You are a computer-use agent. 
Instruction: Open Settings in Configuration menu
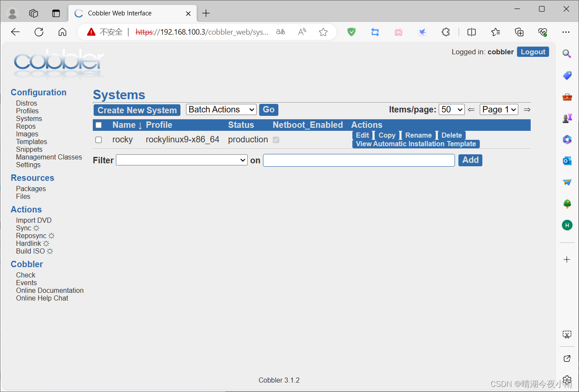(28, 165)
